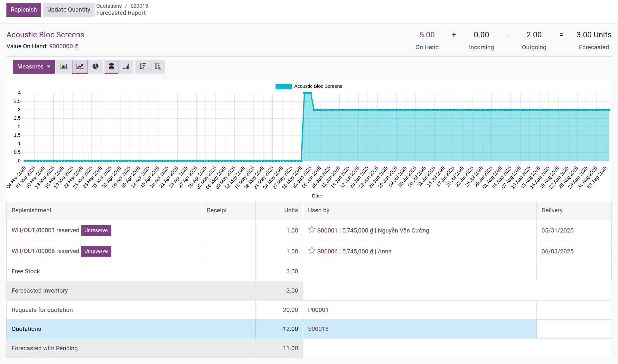The width and height of the screenshot is (618, 364).
Task: Sort chart data ascending
Action: 158,67
